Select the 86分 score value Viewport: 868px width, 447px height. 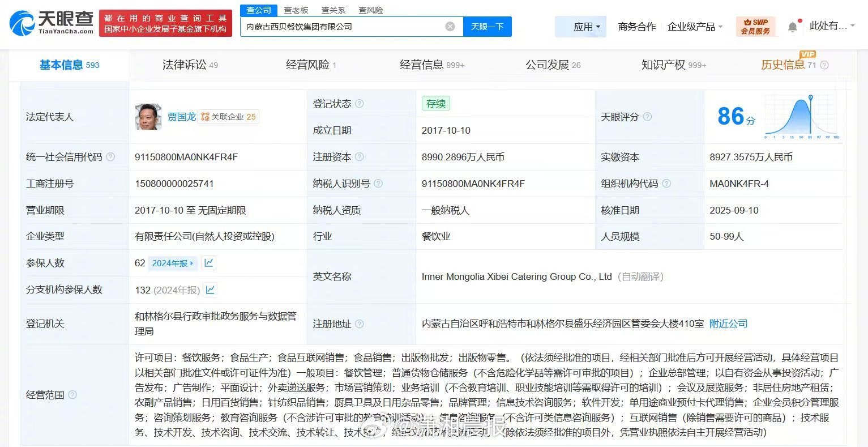(x=736, y=117)
